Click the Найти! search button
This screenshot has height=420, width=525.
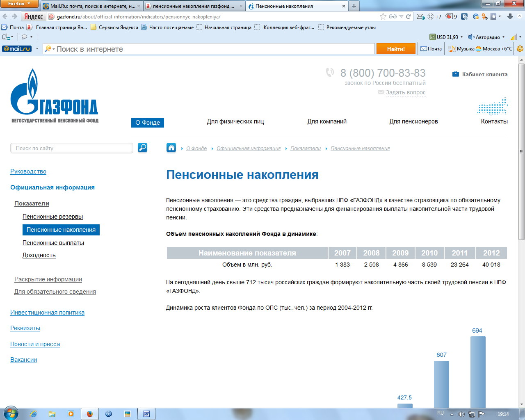[396, 49]
